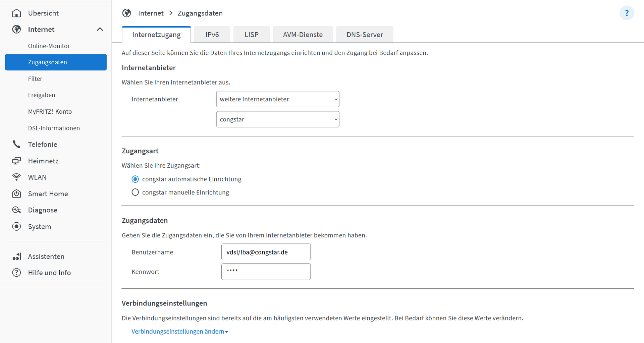The width and height of the screenshot is (644, 343).
Task: Click the Telefonie phone icon
Action: click(16, 144)
